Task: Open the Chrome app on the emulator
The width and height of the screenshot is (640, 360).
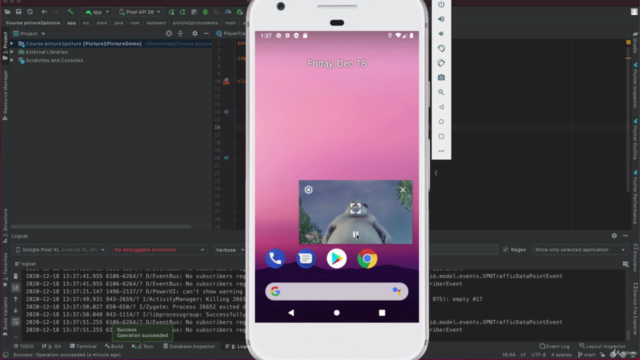Action: click(367, 259)
